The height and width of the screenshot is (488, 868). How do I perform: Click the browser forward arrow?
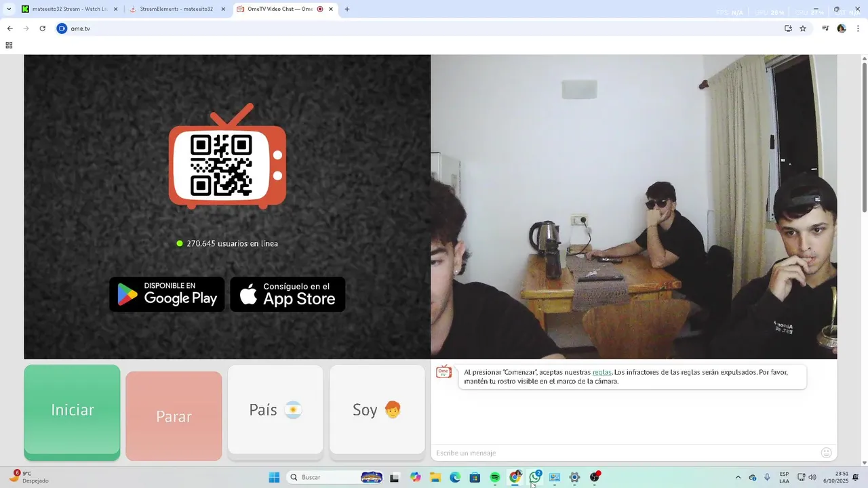26,28
